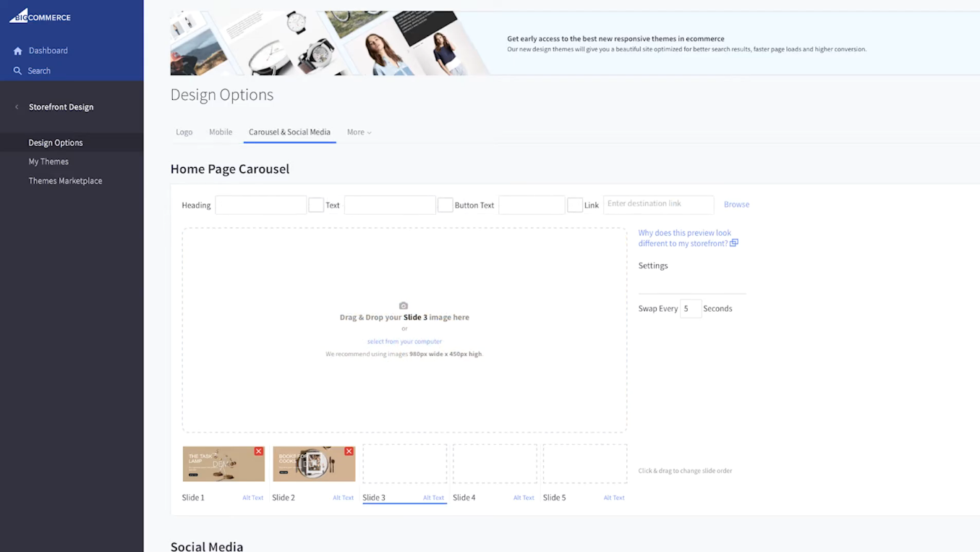Screen dimensions: 980x552
Task: Click the camera upload icon
Action: click(404, 306)
